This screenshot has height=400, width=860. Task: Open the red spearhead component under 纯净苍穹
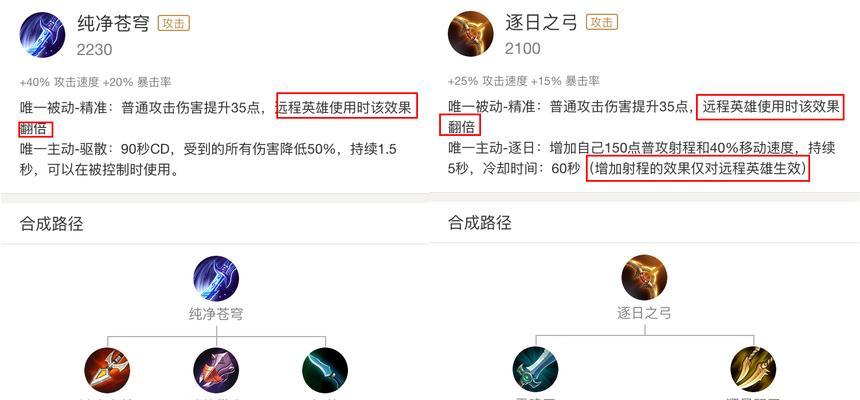[x=108, y=370]
